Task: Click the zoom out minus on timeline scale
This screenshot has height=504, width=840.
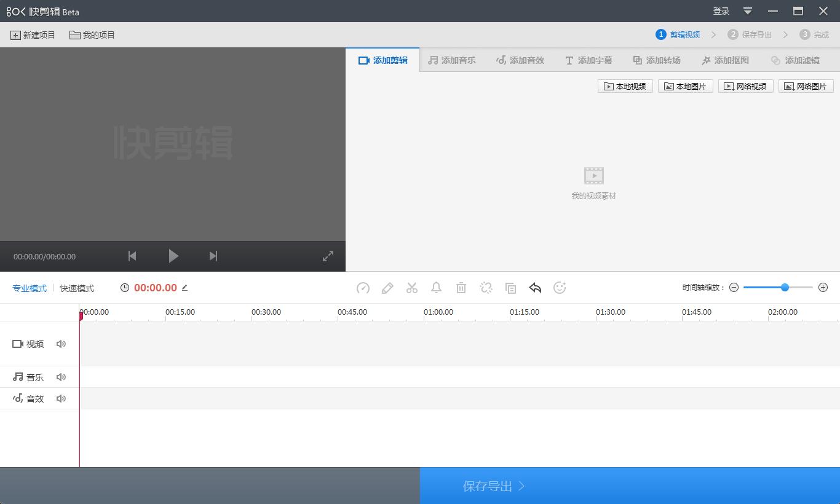Action: tap(734, 287)
